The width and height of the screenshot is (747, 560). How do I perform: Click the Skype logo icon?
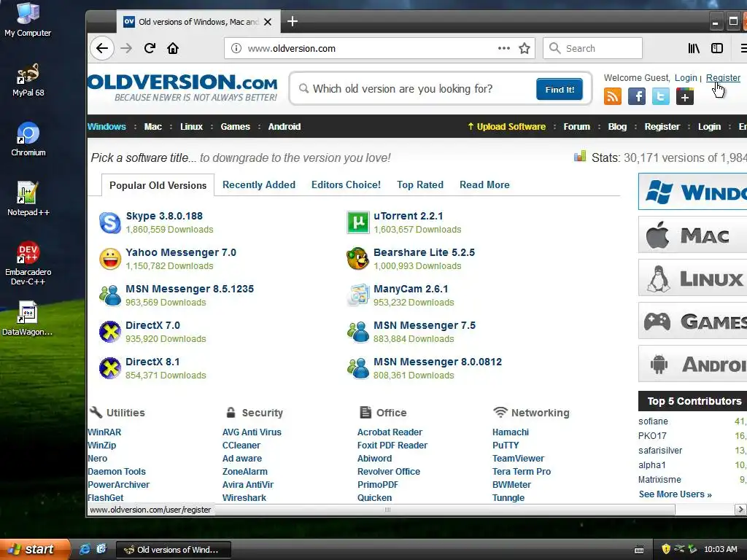tap(110, 223)
